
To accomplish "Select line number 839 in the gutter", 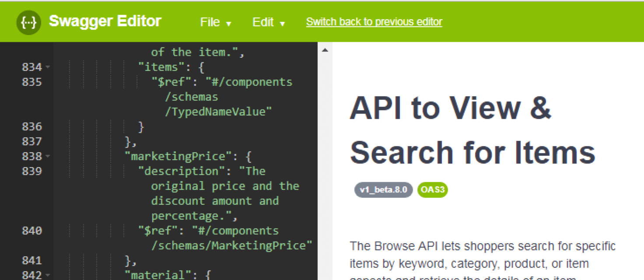I will pos(32,171).
